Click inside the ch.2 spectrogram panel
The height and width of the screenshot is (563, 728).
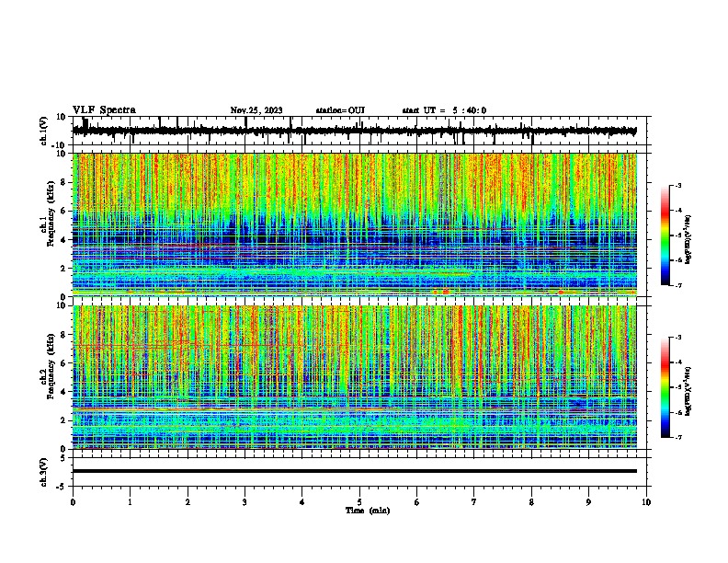pyautogui.click(x=355, y=377)
